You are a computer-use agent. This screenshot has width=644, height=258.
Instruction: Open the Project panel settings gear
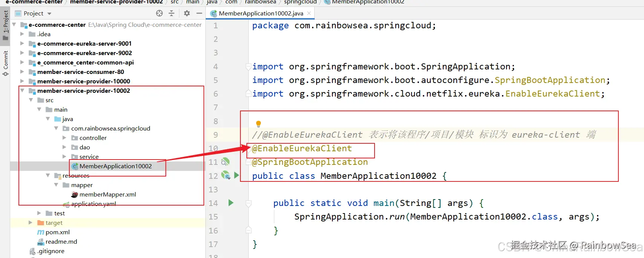(x=187, y=13)
